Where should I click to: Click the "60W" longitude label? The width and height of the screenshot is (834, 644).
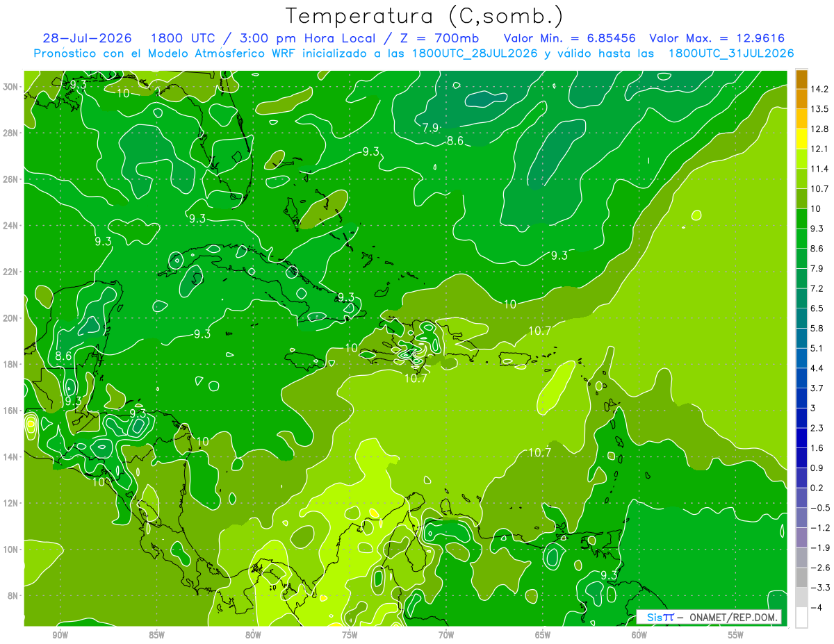click(639, 635)
